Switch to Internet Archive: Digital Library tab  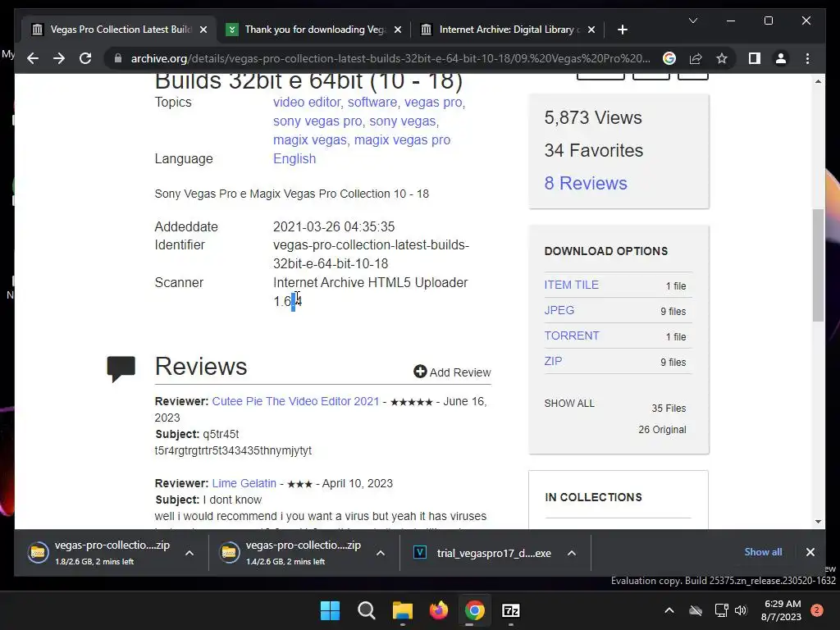508,30
